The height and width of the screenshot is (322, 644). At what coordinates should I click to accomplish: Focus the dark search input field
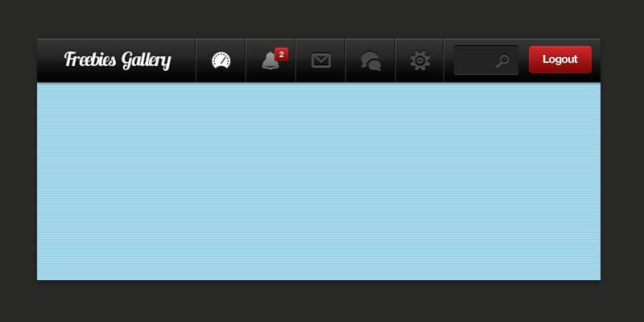(486, 60)
